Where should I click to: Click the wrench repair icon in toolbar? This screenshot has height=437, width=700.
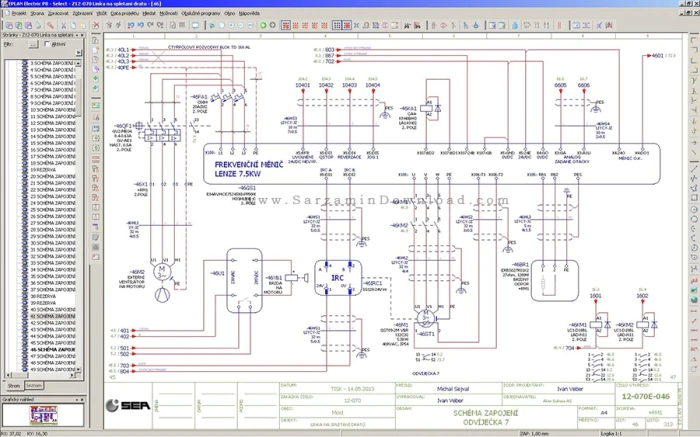click(51, 25)
